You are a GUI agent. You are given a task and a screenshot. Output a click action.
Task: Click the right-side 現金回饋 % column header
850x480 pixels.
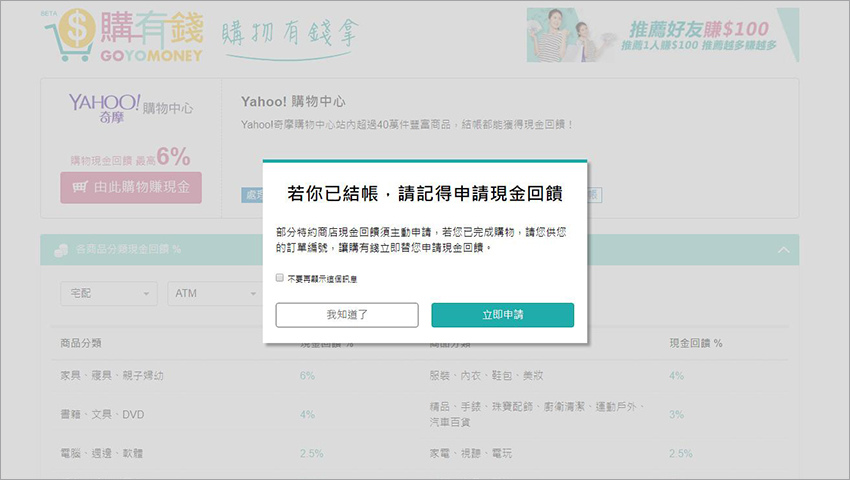[696, 343]
